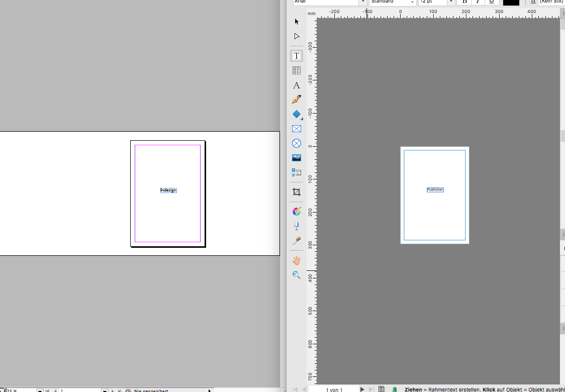Select the Picture Frame Ellipse tool
This screenshot has height=392, width=565.
click(x=297, y=143)
